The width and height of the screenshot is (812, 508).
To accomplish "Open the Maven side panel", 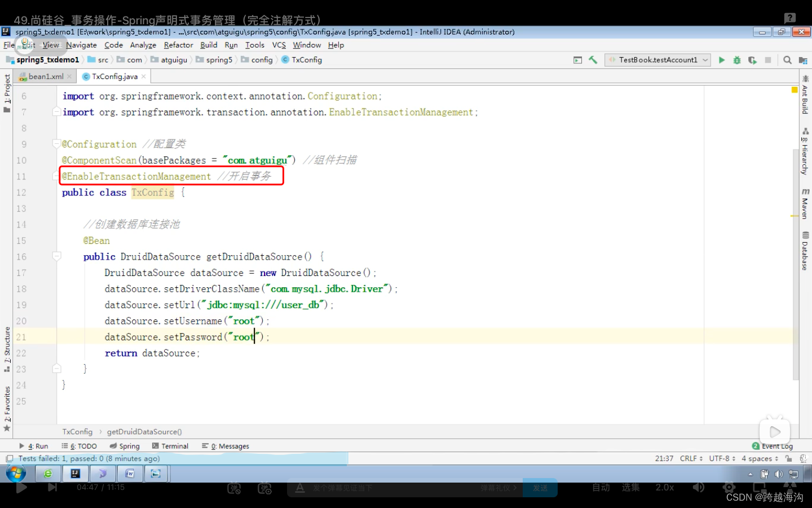I will (805, 204).
